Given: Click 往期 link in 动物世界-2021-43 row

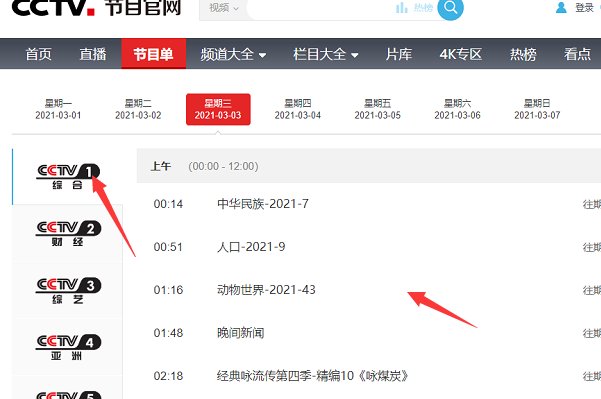Looking at the screenshot, I should (592, 290).
